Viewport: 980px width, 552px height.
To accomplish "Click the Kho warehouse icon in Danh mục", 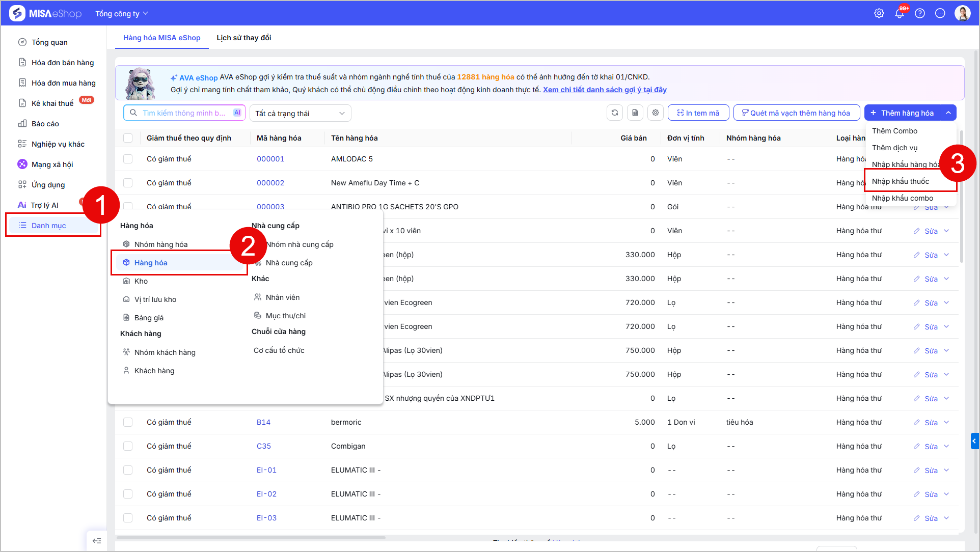I will (x=126, y=281).
